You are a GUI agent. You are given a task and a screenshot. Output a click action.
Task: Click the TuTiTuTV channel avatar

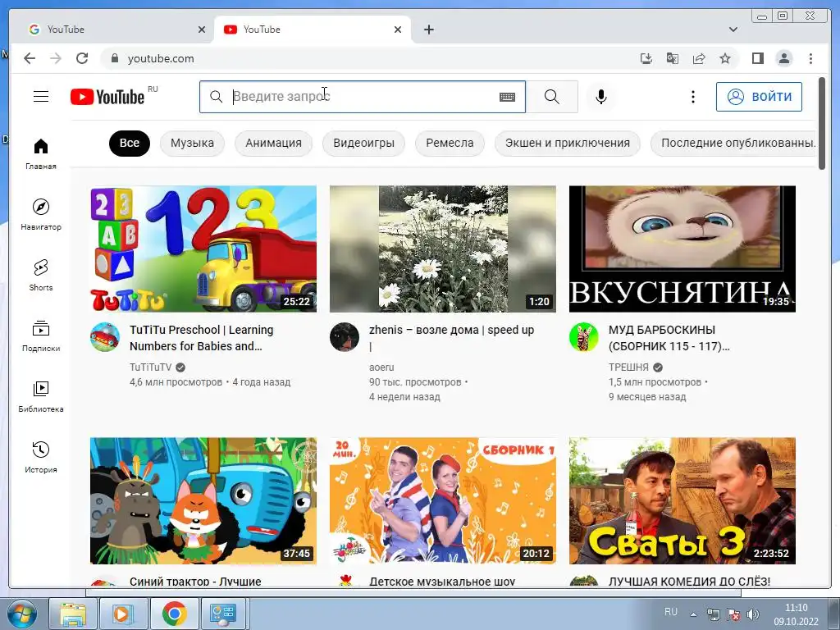105,337
